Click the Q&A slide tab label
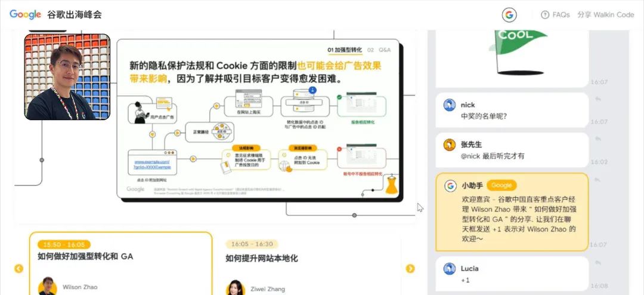The width and height of the screenshot is (644, 295). tap(385, 50)
